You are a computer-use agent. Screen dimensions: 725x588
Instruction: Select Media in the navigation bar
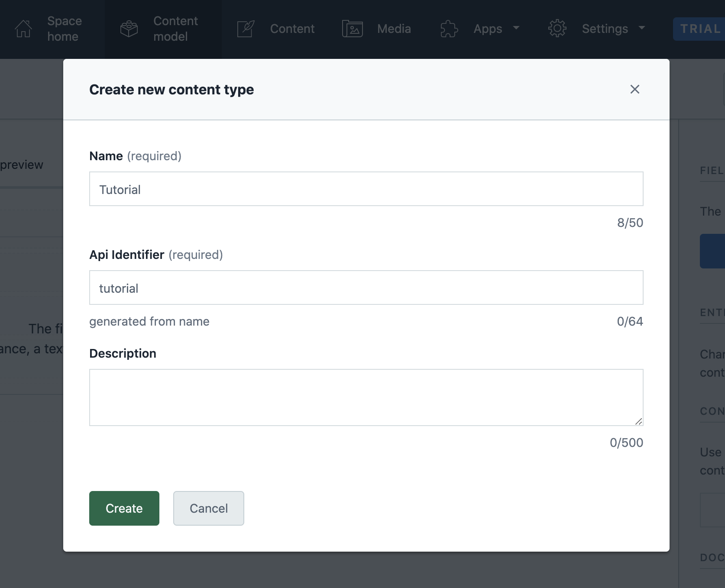click(394, 29)
